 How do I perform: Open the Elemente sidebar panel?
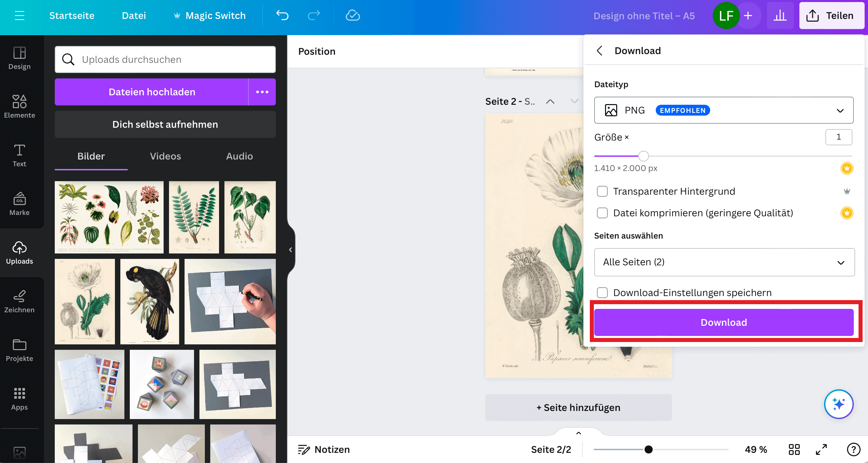(20, 107)
